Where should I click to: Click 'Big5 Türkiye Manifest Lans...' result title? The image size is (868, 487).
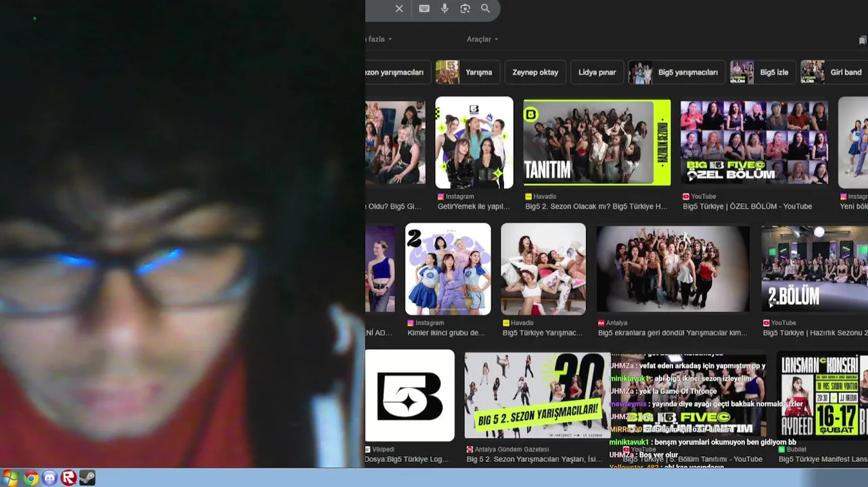tap(823, 459)
